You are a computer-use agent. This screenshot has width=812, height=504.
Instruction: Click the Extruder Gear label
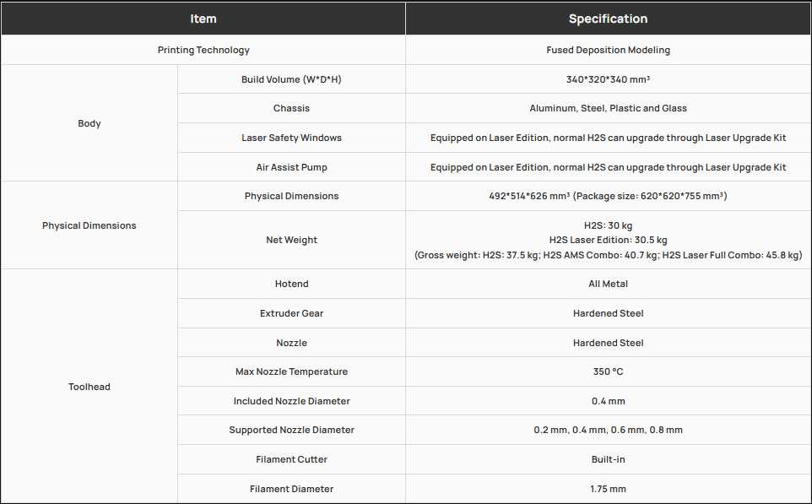pyautogui.click(x=291, y=313)
